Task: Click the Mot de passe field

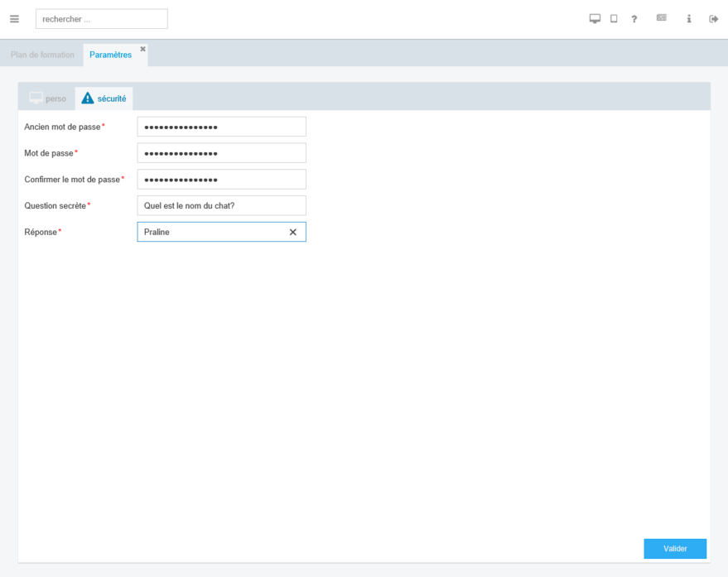Action: coord(221,153)
